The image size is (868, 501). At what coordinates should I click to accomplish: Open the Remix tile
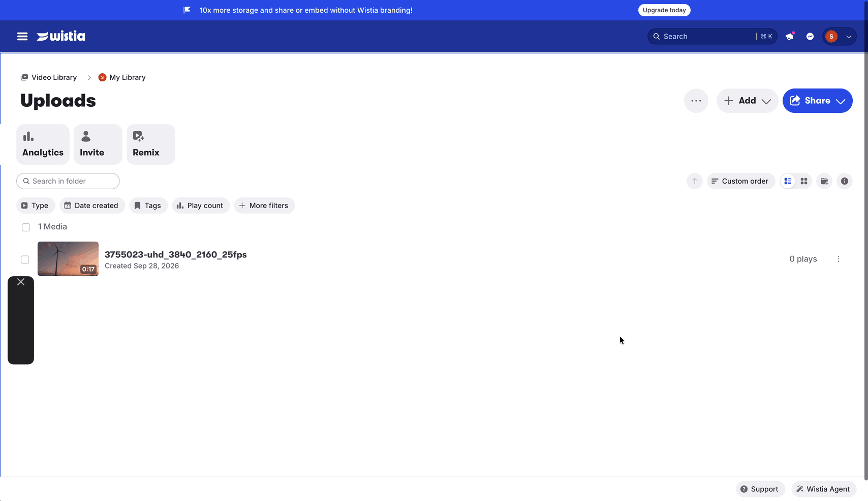tap(151, 144)
